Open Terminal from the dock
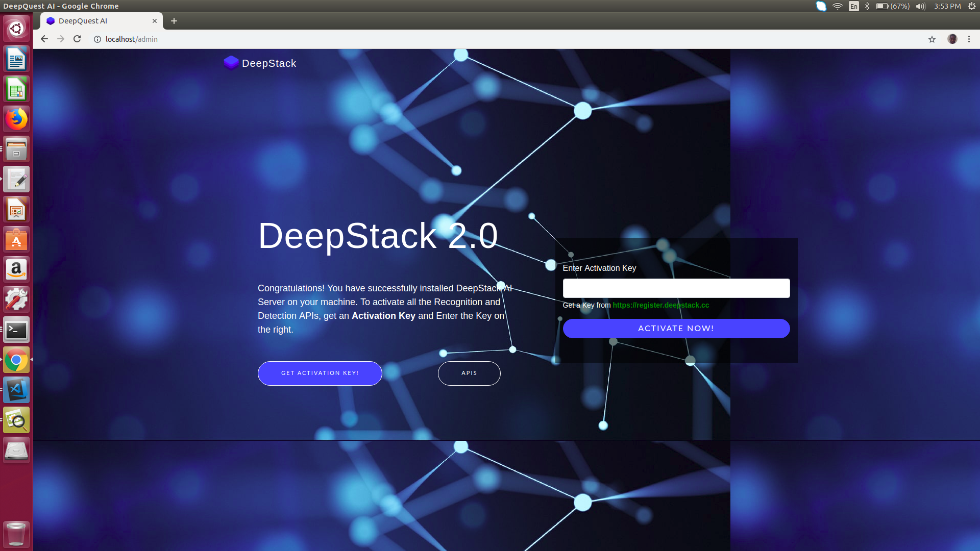 click(16, 330)
